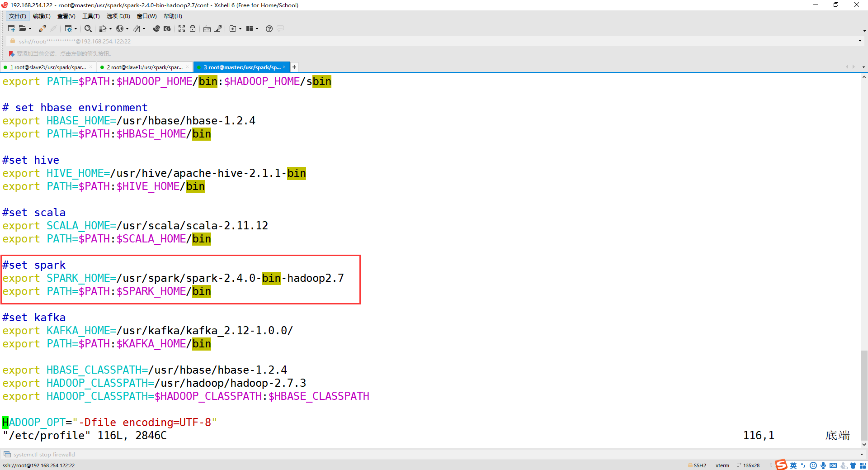Screen dimensions: 868x470
Task: Click the grayed chat bubble toolbar icon
Action: click(x=280, y=28)
